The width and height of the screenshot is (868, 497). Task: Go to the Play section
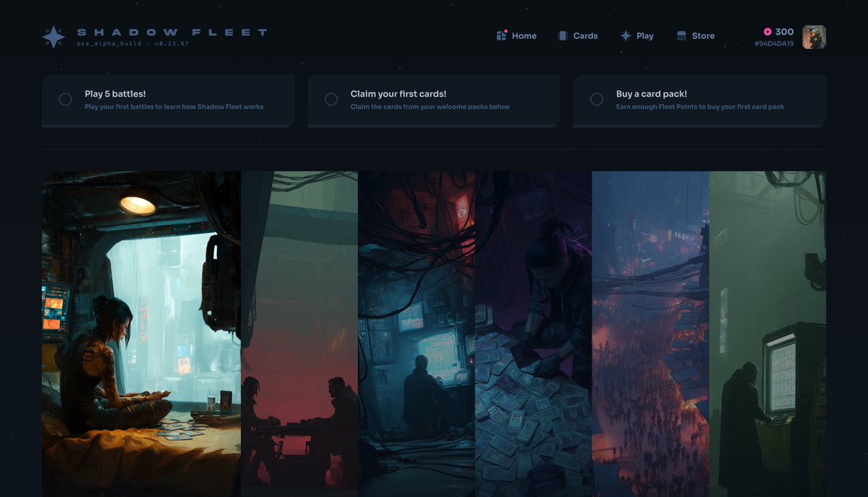coord(637,35)
